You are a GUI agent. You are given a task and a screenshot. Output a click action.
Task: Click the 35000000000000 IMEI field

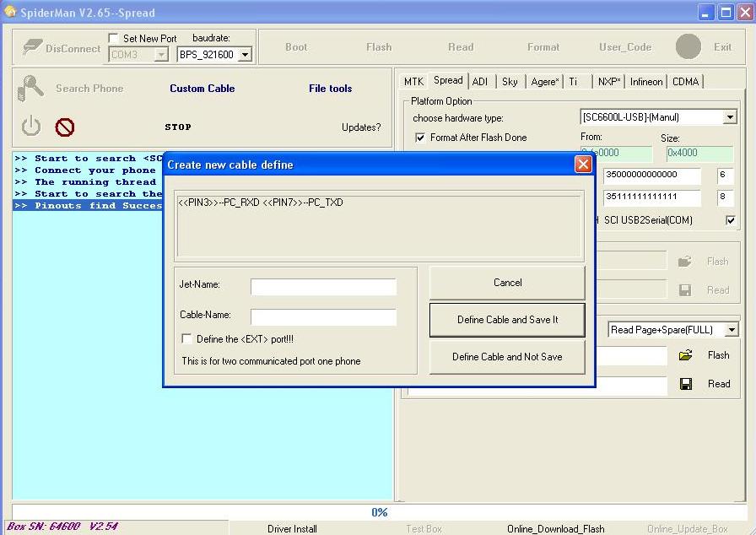coord(651,176)
